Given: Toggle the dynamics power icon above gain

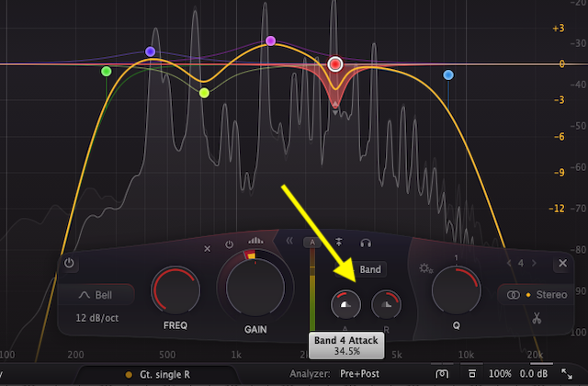Looking at the screenshot, I should pos(229,246).
